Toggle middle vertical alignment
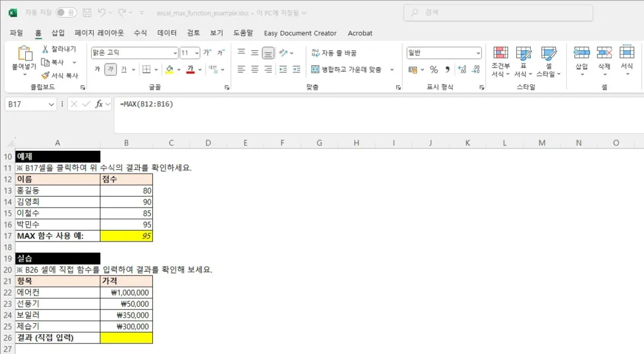This screenshot has width=644, height=354. click(x=255, y=53)
